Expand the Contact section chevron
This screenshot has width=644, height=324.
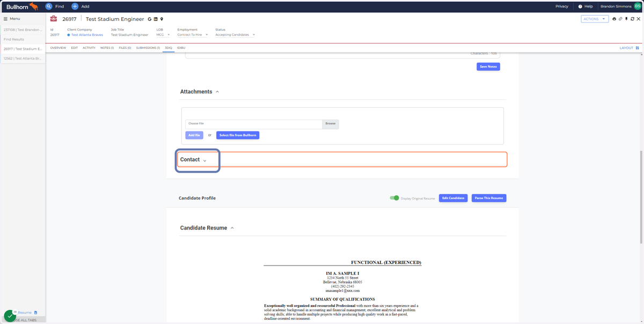[x=205, y=160]
